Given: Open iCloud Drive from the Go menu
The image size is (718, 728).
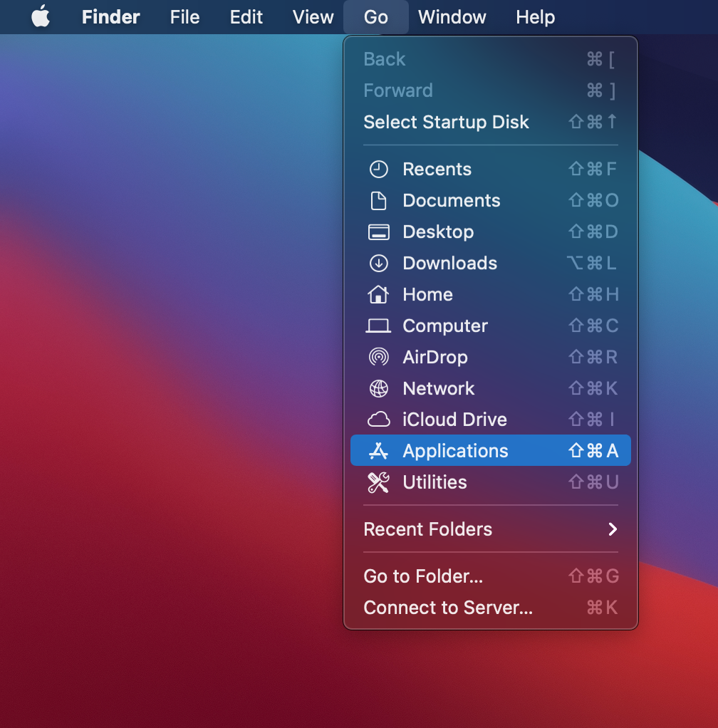Looking at the screenshot, I should pyautogui.click(x=491, y=420).
